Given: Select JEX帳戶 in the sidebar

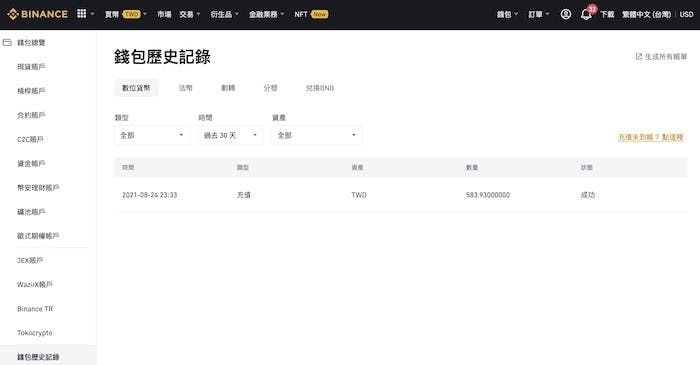Looking at the screenshot, I should (30, 260).
